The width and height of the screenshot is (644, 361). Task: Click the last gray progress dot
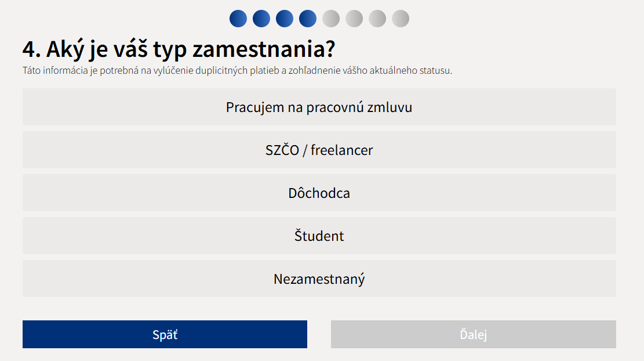(401, 19)
